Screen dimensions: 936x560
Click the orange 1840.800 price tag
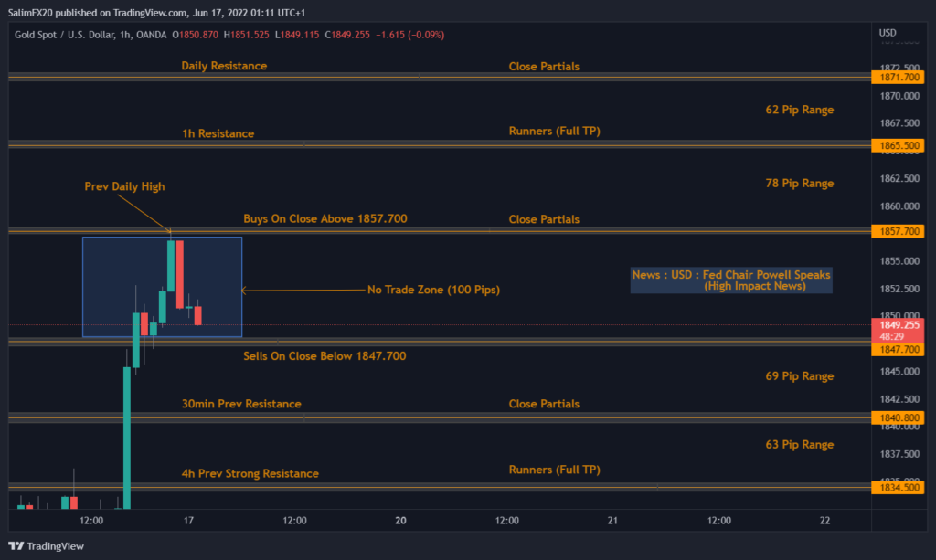(898, 417)
